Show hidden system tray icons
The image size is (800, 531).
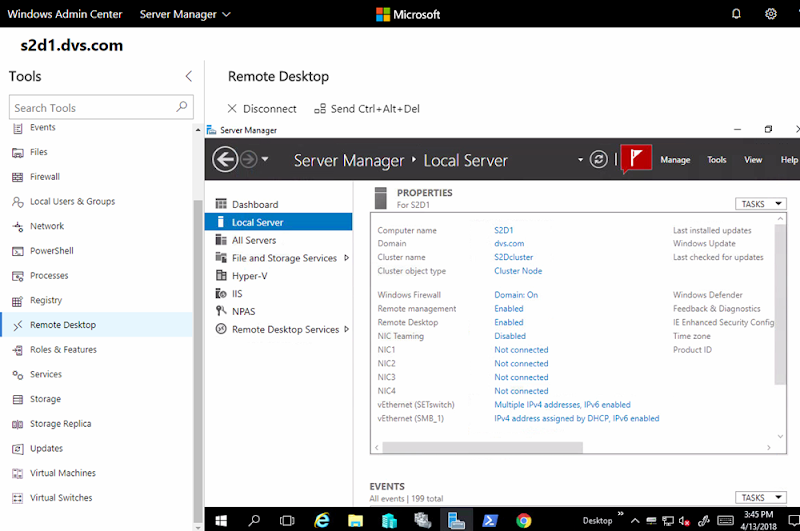coord(635,521)
